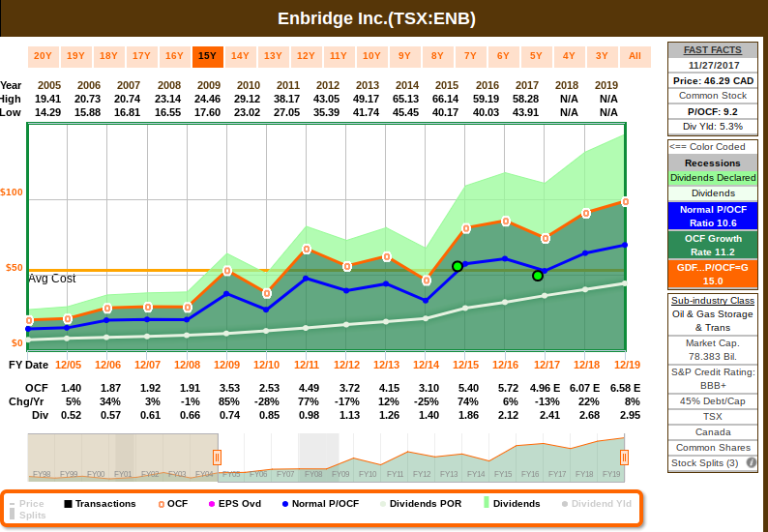This screenshot has width=768, height=532.
Task: Grab the right range slider handle
Action: point(624,458)
